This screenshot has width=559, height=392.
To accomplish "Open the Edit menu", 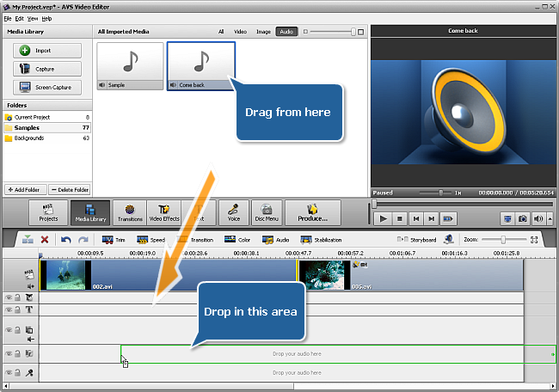I will (19, 19).
